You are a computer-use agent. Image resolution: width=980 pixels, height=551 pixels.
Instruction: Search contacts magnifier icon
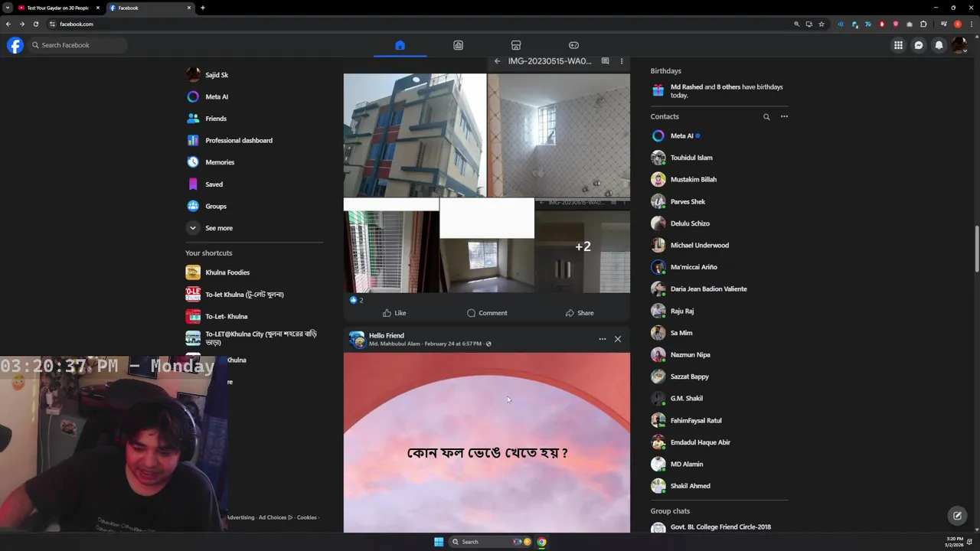pyautogui.click(x=766, y=116)
